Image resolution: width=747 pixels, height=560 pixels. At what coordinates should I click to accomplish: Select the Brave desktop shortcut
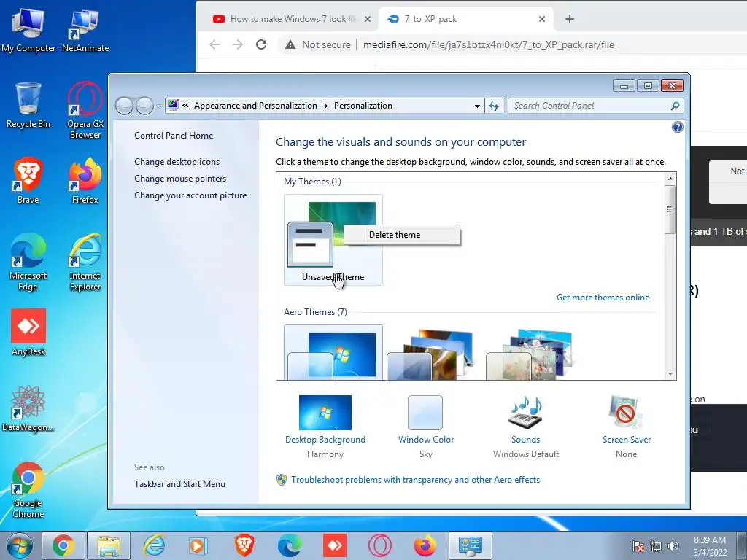[x=28, y=181]
